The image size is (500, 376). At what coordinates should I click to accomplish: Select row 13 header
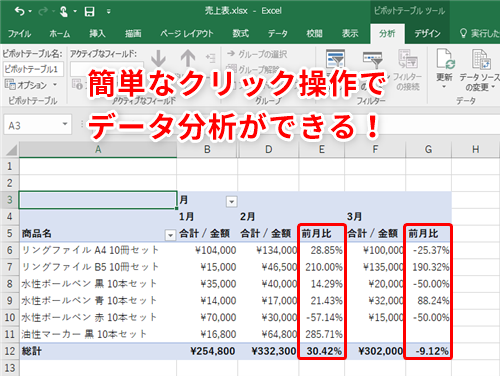pos(10,368)
